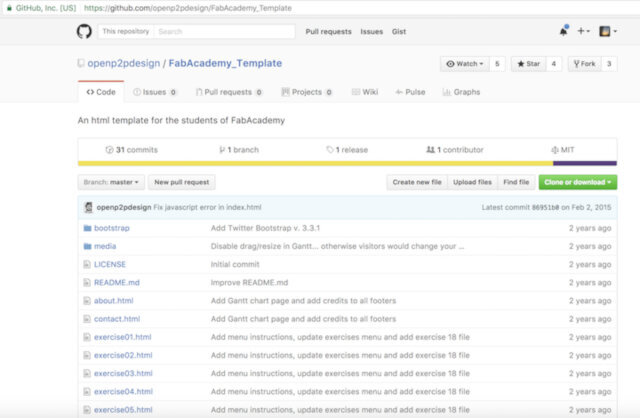The height and width of the screenshot is (418, 640).
Task: Click the stargazers count 4
Action: pos(553,64)
